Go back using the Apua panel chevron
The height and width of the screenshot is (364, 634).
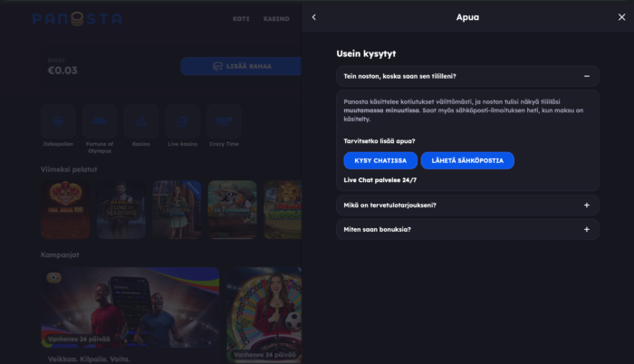pos(313,17)
